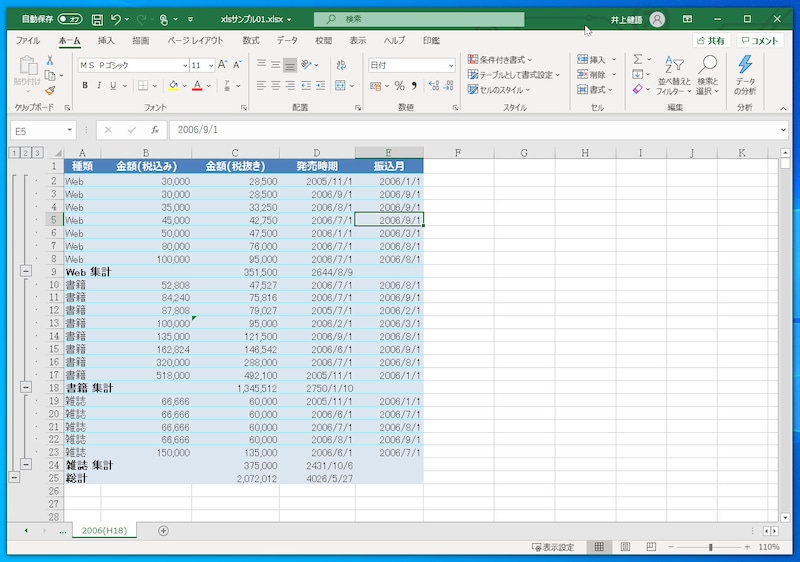
Task: Open the 日付 number format dropdown
Action: tap(450, 65)
